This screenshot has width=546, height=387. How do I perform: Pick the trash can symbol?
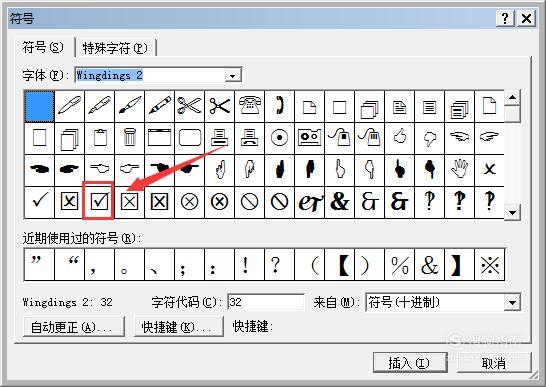click(x=130, y=137)
